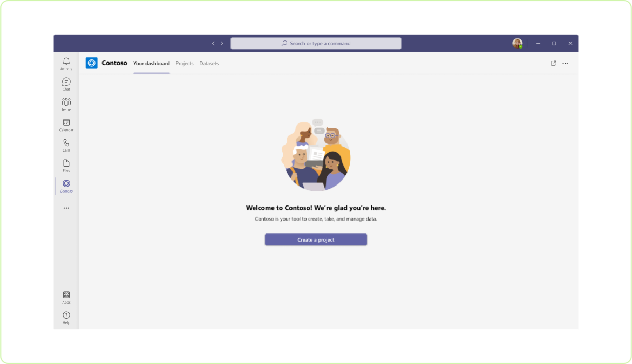Click the user profile avatar

[518, 43]
